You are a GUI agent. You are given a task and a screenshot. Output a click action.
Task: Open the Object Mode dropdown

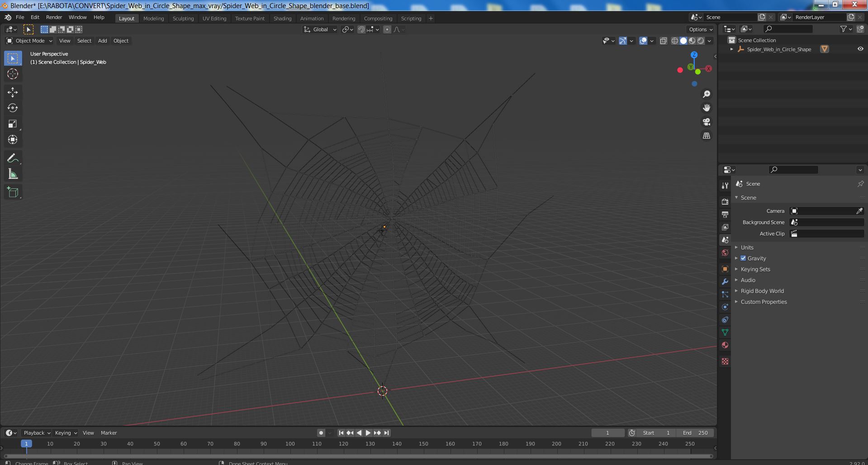[x=29, y=41]
